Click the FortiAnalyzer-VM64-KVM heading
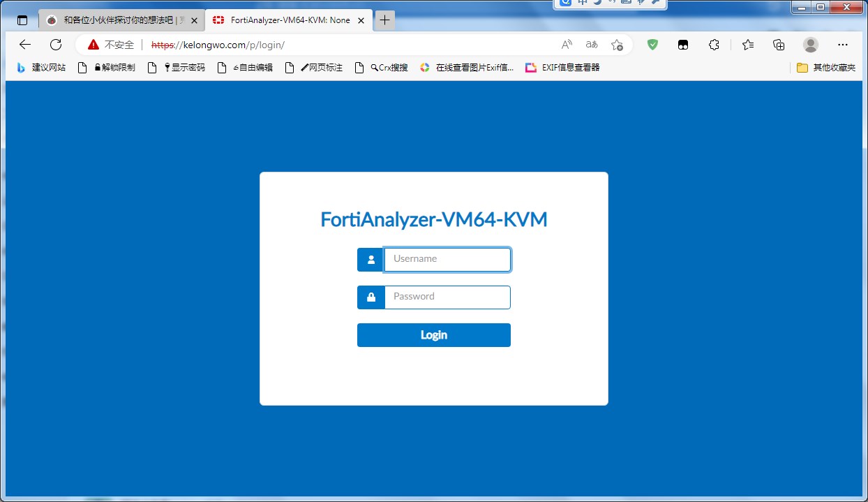 (x=434, y=219)
